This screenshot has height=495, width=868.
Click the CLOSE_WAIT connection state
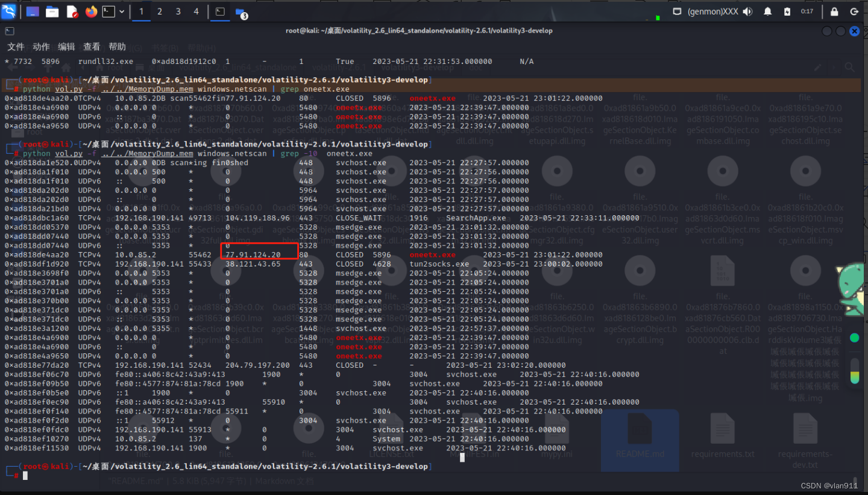pyautogui.click(x=359, y=218)
